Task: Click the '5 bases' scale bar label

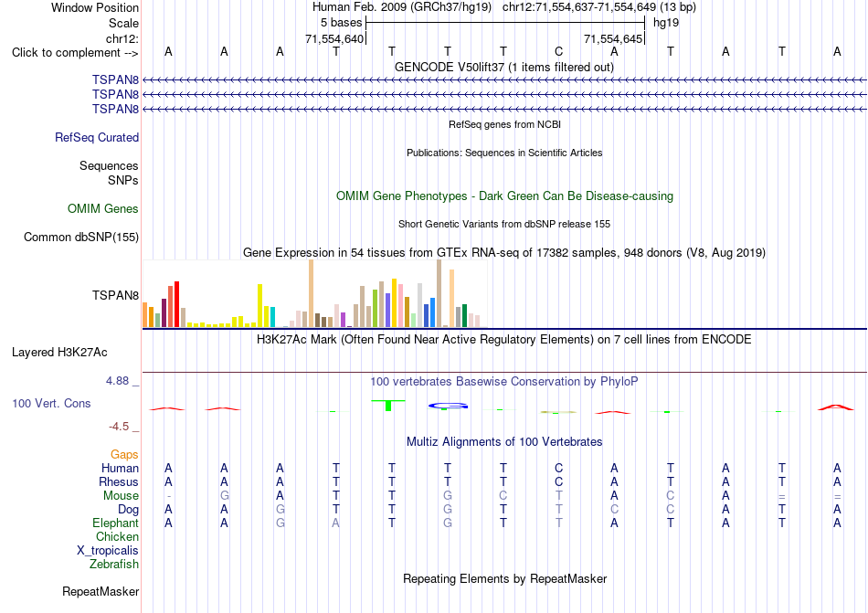Action: [341, 23]
